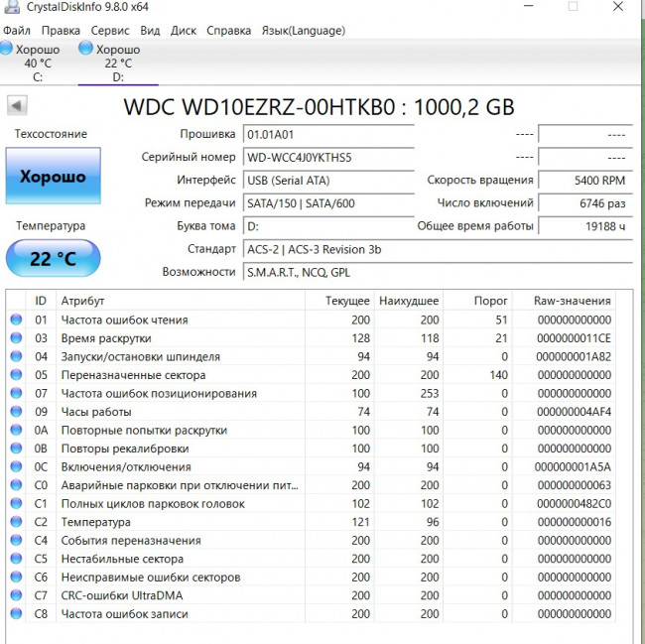645x644 pixels.
Task: Click the status dot for attribute C5
Action: (x=16, y=558)
